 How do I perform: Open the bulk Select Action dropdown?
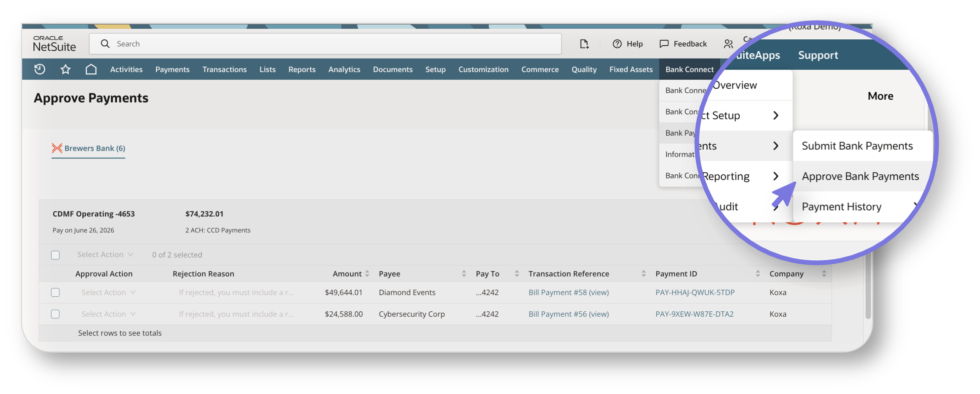pyautogui.click(x=105, y=255)
